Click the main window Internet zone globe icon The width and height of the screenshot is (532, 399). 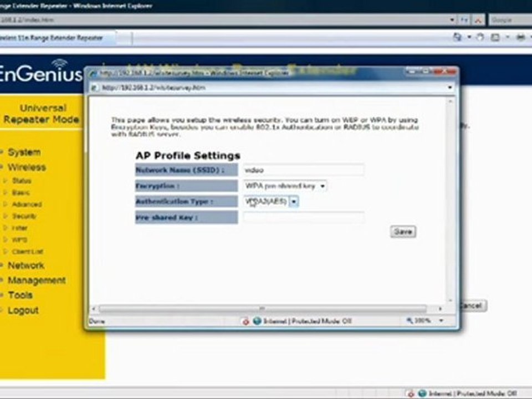click(x=422, y=393)
